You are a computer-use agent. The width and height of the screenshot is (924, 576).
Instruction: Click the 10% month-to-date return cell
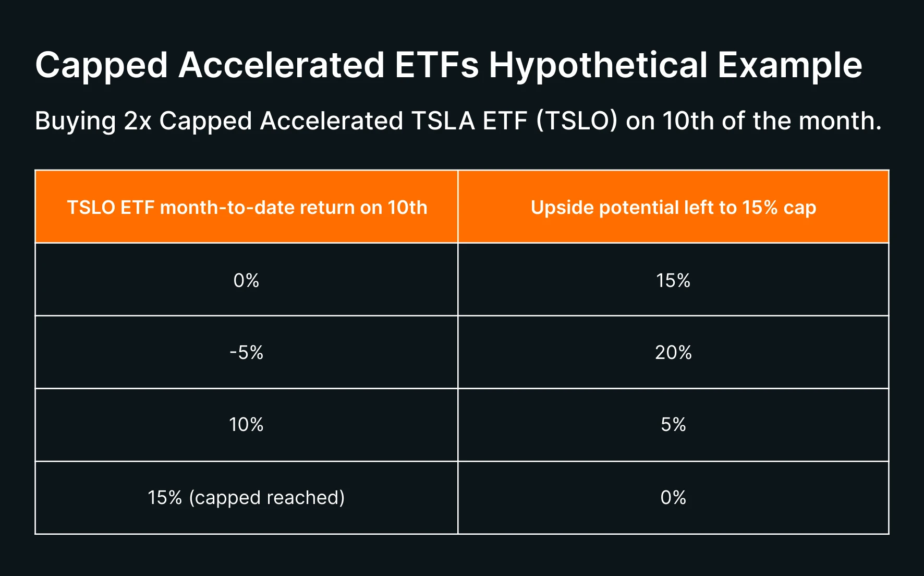click(246, 425)
